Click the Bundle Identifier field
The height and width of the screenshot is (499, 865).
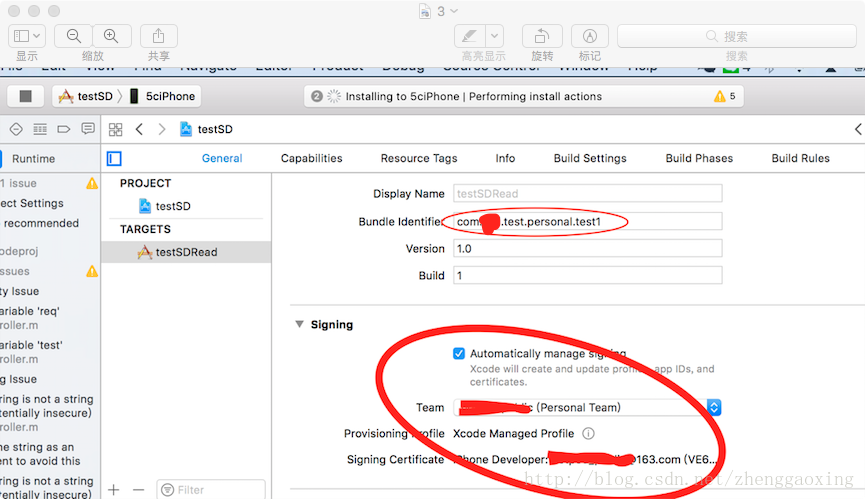point(588,221)
